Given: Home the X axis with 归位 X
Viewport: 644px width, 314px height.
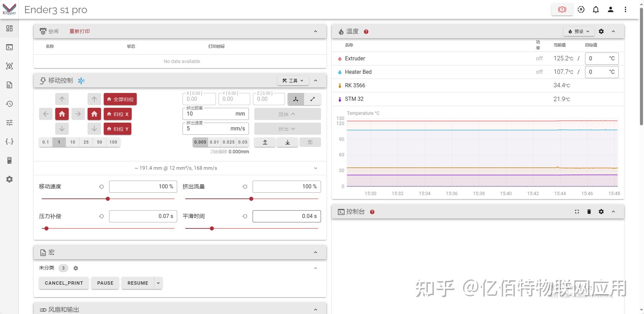Looking at the screenshot, I should coord(118,114).
